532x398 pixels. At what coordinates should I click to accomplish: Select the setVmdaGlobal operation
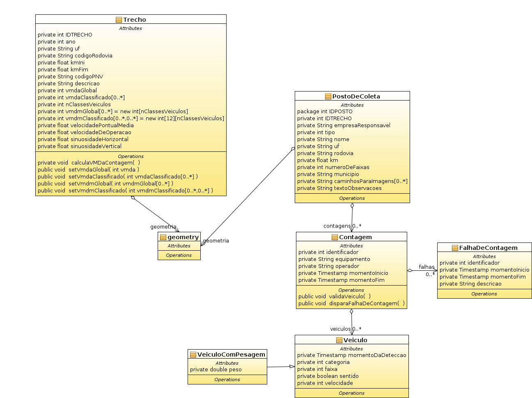[89, 170]
